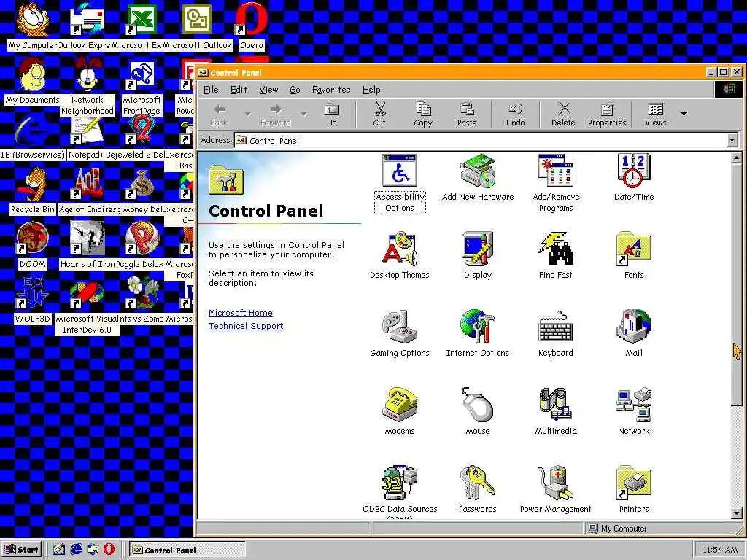Click the Copy toolbar button
Image resolution: width=747 pixels, height=560 pixels.
point(423,114)
